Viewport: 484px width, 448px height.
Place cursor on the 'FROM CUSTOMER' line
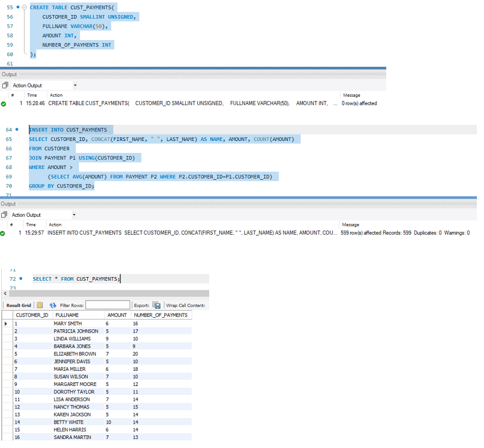pyautogui.click(x=49, y=149)
